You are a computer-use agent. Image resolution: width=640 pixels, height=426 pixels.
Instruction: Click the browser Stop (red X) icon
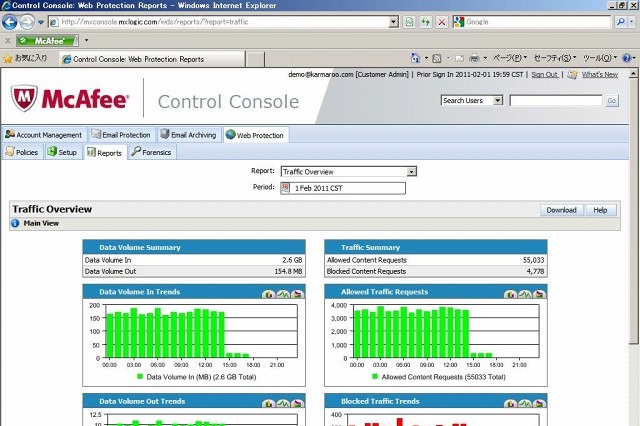[x=442, y=22]
